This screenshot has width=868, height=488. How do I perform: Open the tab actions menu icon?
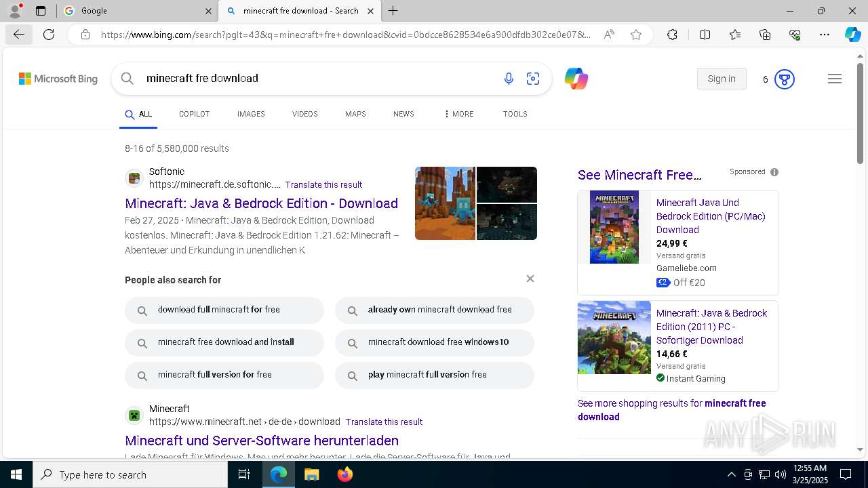click(41, 11)
